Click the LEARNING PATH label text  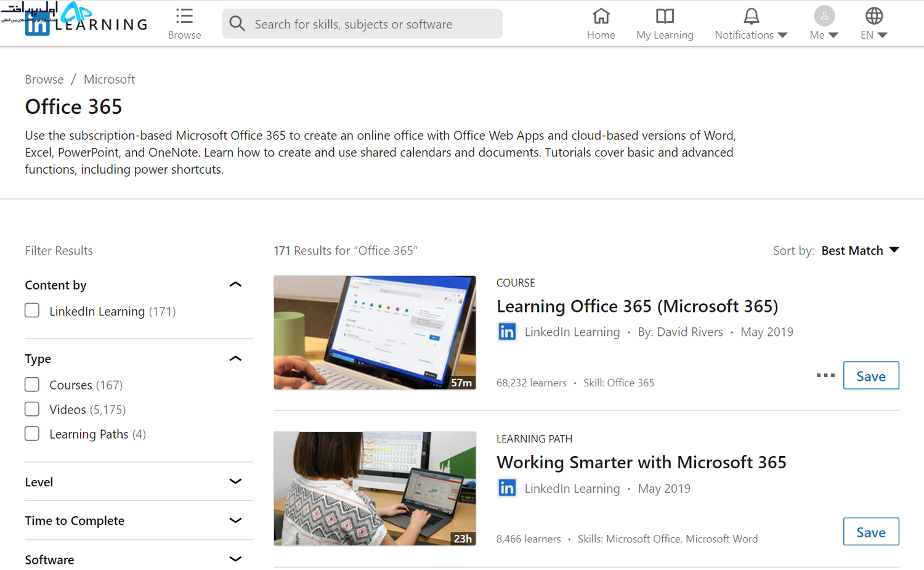click(534, 439)
